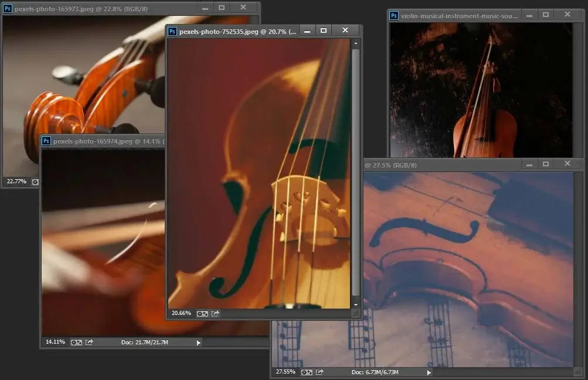Viewport: 588px width, 380px height.
Task: Minimize the pexels-photo-165973.jpeg window
Action: coord(205,8)
